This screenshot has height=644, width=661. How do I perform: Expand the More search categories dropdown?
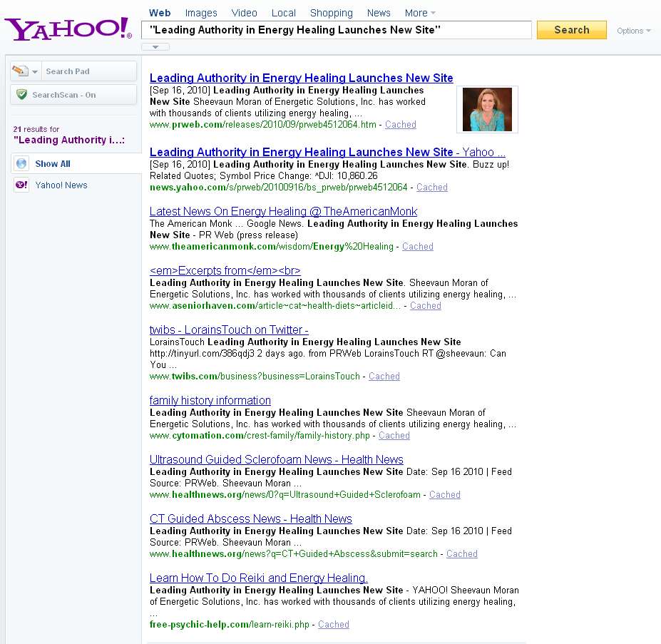pyautogui.click(x=420, y=13)
